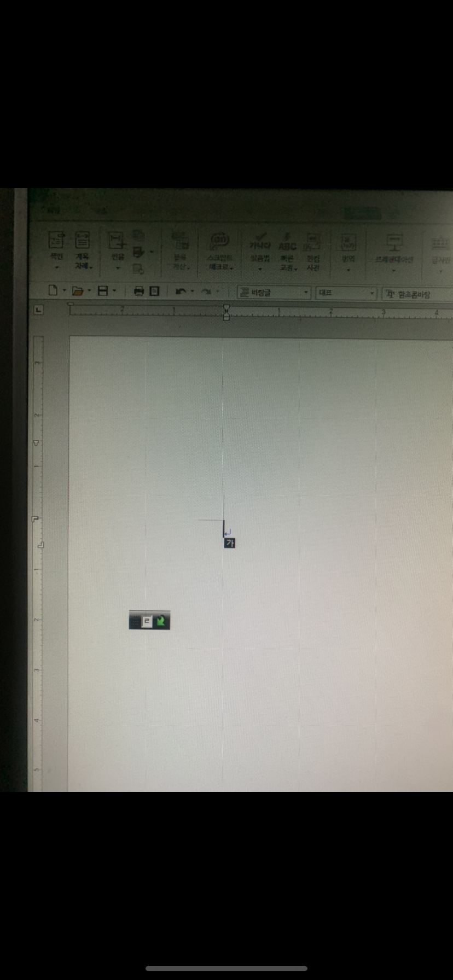Click the save diskette icon
Screen dimensions: 453x980
[x=103, y=291]
